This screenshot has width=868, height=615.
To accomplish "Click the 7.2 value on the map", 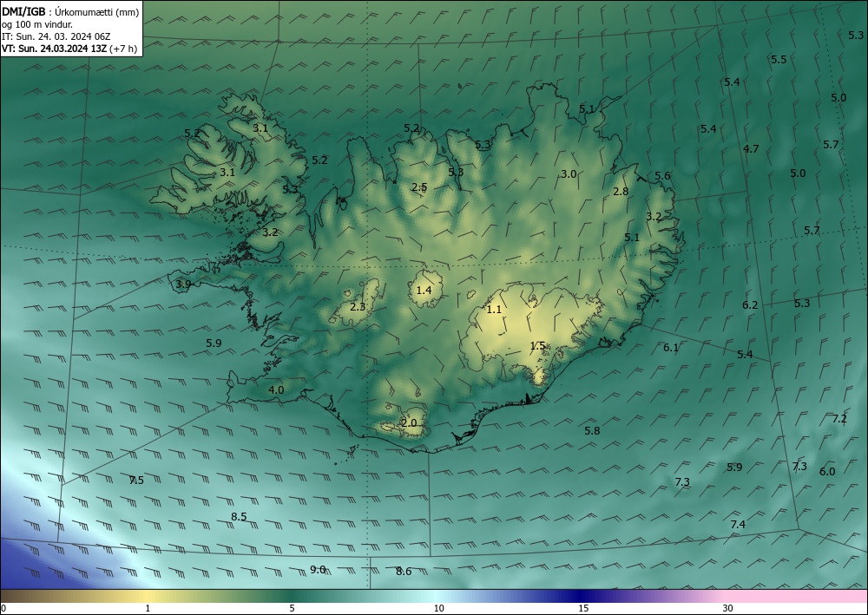I will 839,419.
